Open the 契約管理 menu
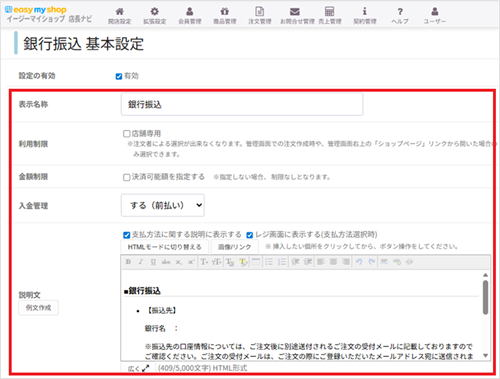This screenshot has height=379, width=500. click(x=365, y=16)
